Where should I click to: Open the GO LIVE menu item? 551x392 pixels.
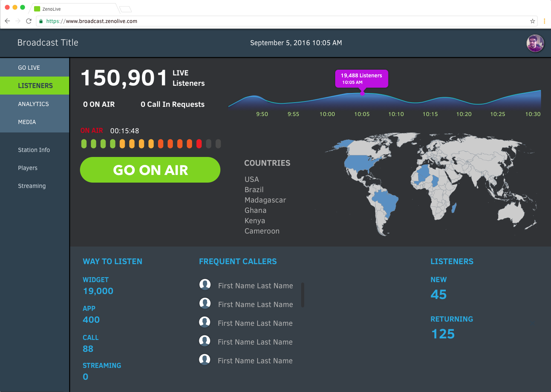tap(35, 67)
